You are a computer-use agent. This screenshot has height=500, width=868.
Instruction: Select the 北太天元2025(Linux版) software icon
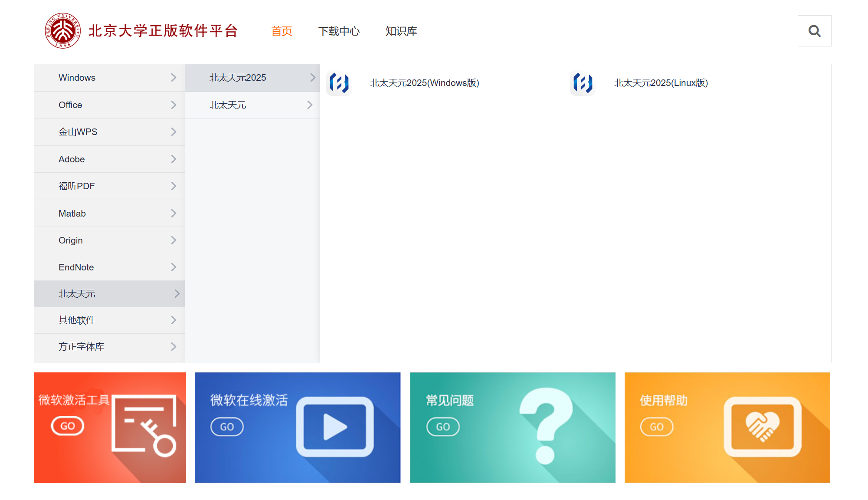pos(583,83)
